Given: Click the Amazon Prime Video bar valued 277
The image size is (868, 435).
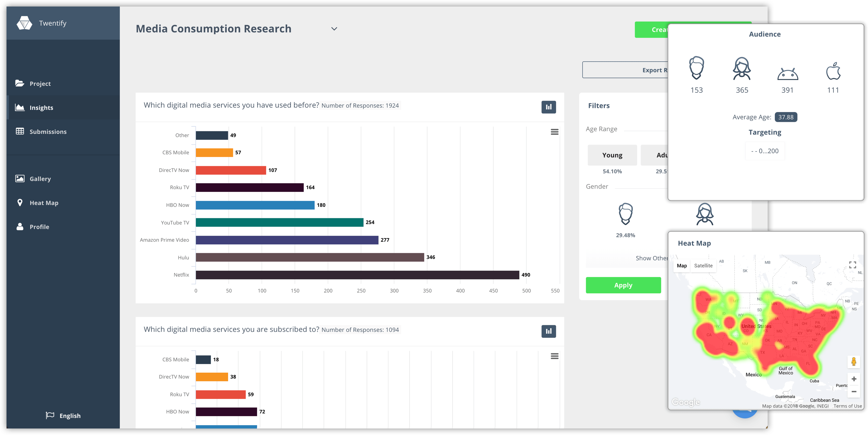Looking at the screenshot, I should [287, 239].
